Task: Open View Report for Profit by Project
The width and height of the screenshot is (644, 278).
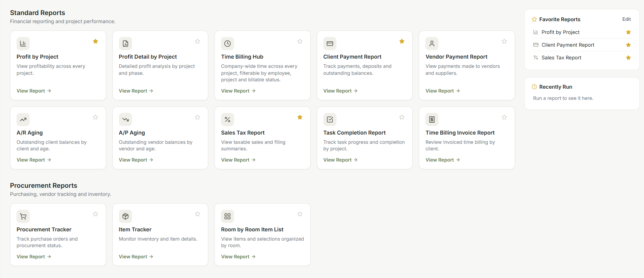Action: coord(34,91)
